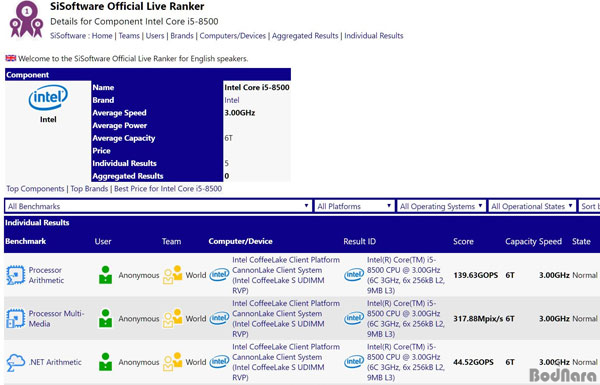Open the Top Brands link

pyautogui.click(x=89, y=189)
